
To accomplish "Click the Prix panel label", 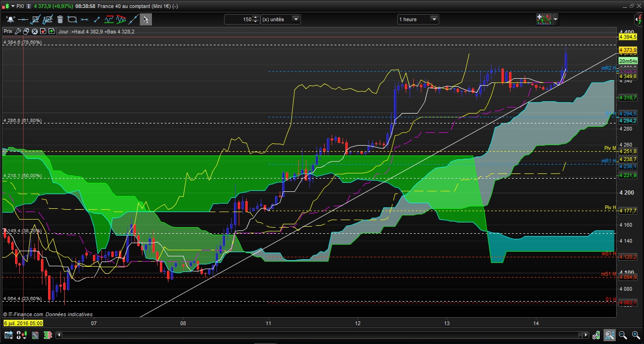I will pyautogui.click(x=8, y=32).
